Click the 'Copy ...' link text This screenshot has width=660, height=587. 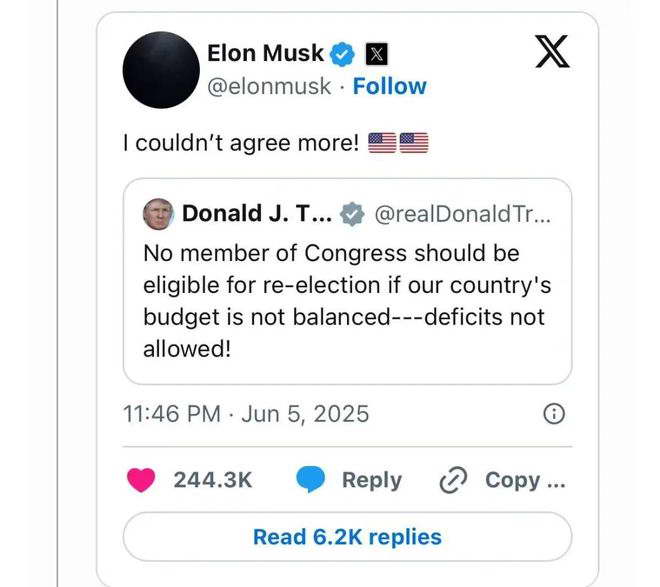pyautogui.click(x=525, y=480)
